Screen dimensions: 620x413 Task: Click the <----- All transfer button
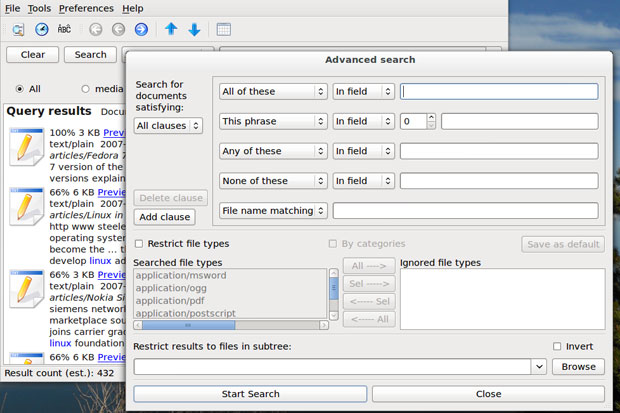369,319
